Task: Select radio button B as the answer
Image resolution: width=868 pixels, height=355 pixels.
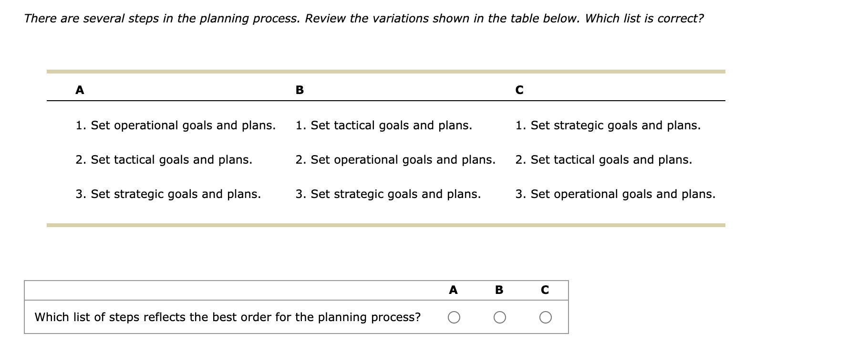Action: click(499, 316)
